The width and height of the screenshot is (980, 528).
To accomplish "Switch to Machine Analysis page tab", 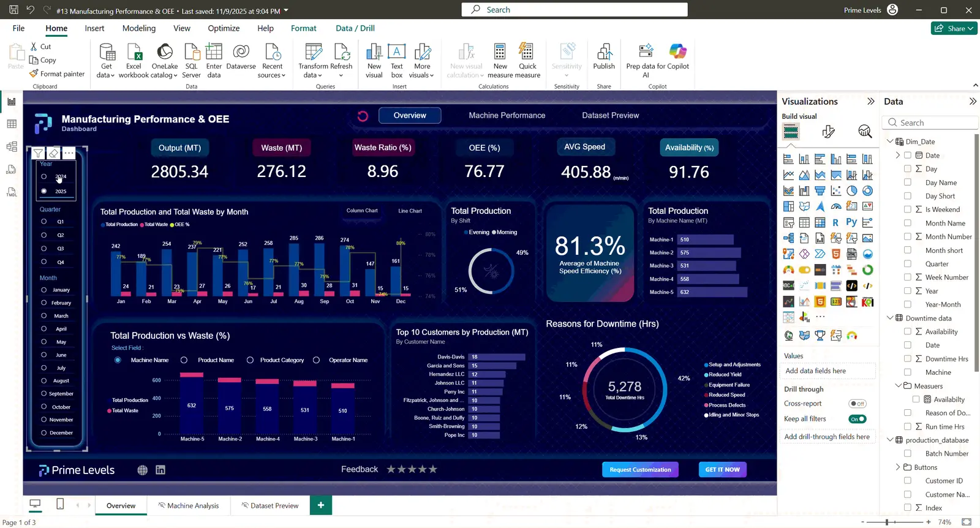I will tap(189, 505).
